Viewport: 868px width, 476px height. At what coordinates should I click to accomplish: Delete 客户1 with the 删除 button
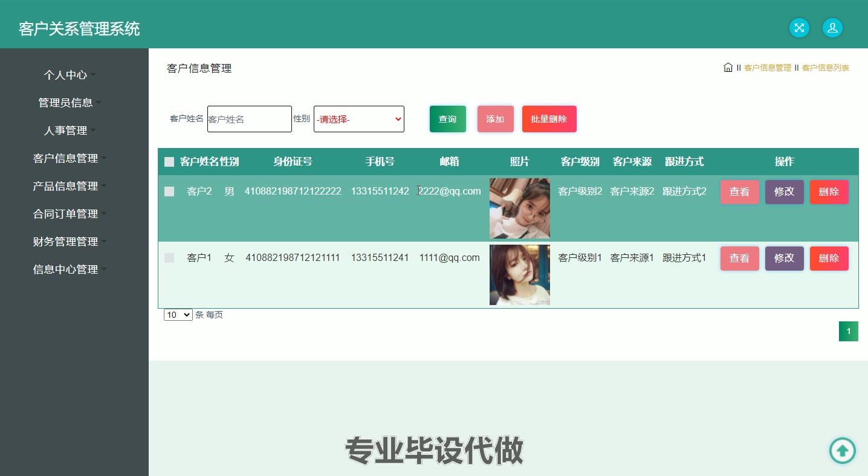point(829,259)
